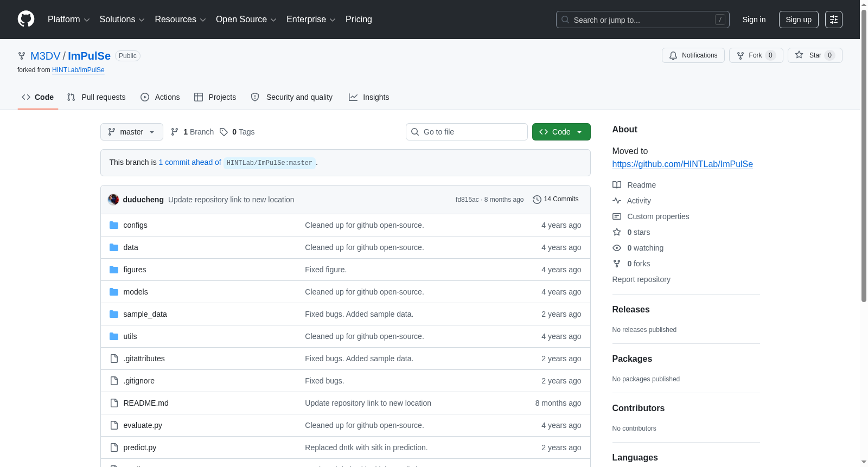868x467 pixels.
Task: Click the .gitattributes file icon
Action: click(x=114, y=359)
